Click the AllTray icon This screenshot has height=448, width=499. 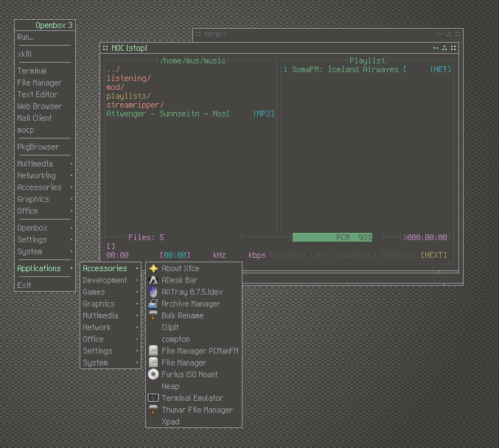click(x=153, y=292)
